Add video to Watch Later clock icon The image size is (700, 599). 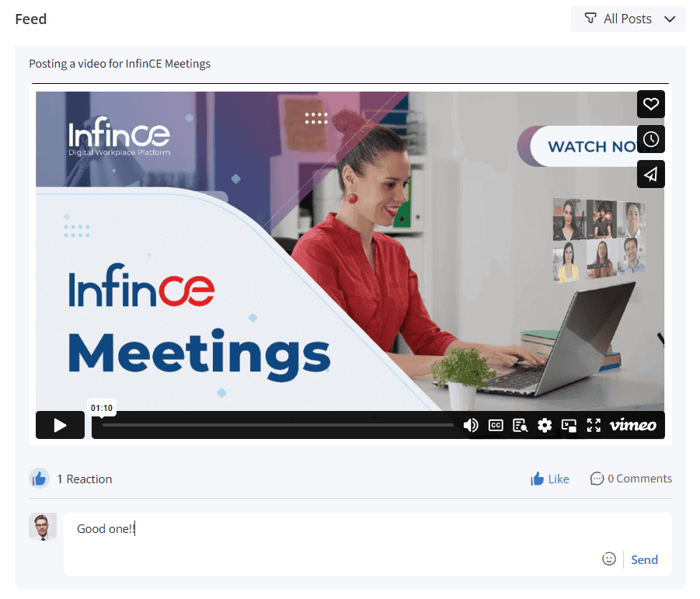(650, 139)
